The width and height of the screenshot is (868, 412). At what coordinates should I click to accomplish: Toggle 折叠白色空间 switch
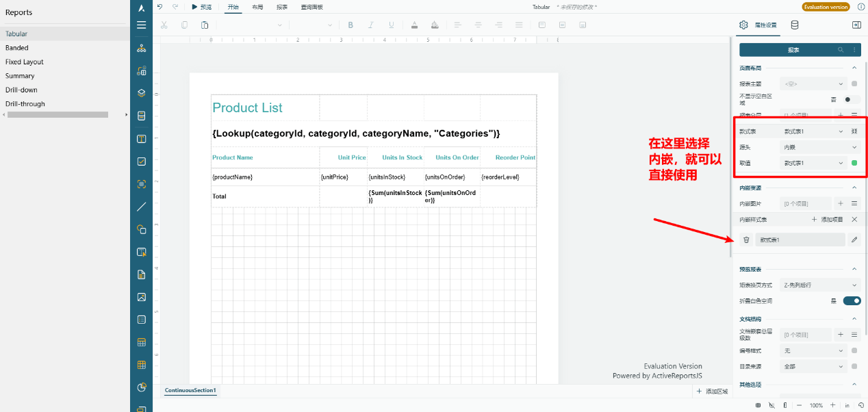(852, 300)
